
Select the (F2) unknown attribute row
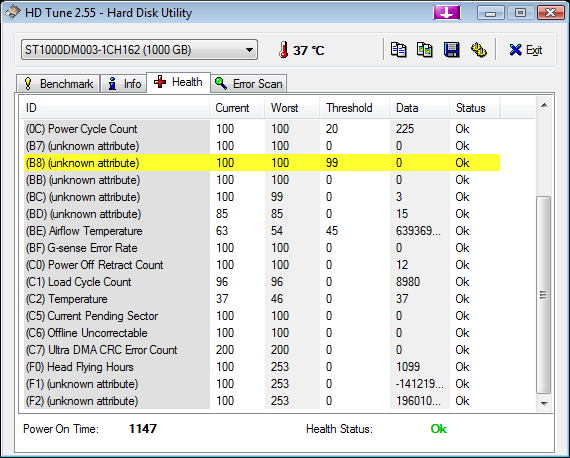point(262,401)
